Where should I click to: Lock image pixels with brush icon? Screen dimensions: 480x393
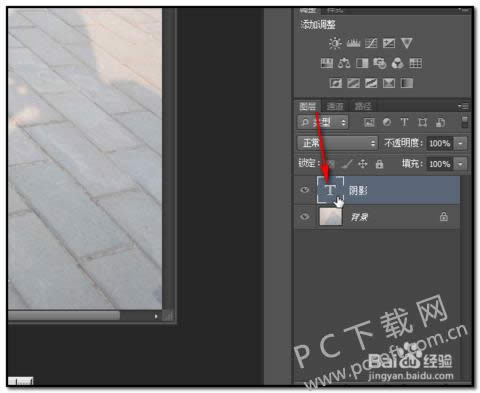347,164
